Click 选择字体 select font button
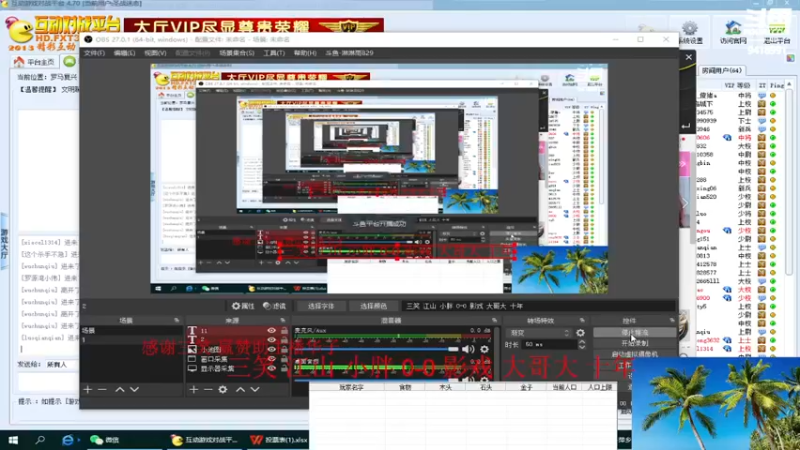Viewport: 800px width, 450px height. pyautogui.click(x=321, y=306)
